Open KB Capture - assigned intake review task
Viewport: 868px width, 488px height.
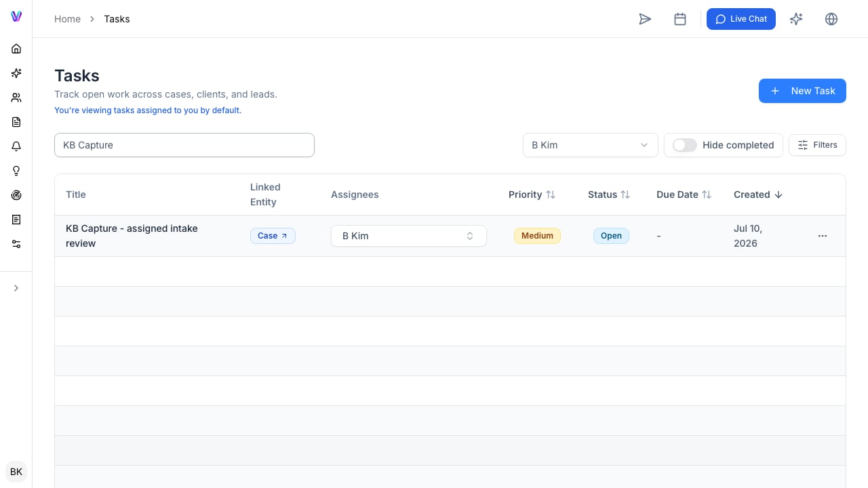coord(132,236)
